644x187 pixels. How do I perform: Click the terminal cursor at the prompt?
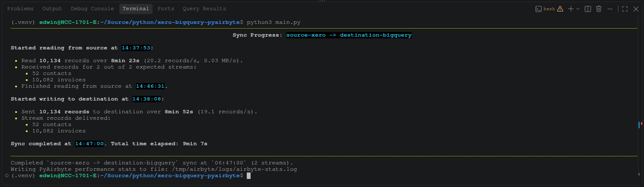pos(248,175)
